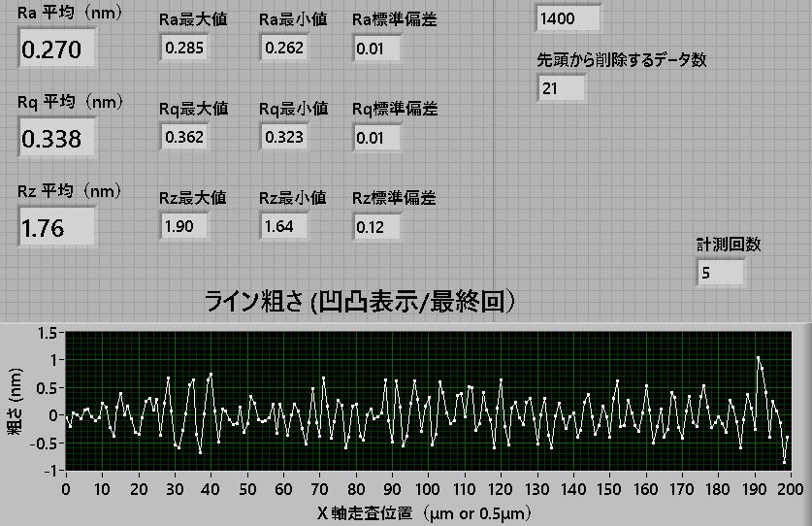Screen dimensions: 812x526
Task: Click the Rq 平均 value field showing 0.338
Action: 56,139
